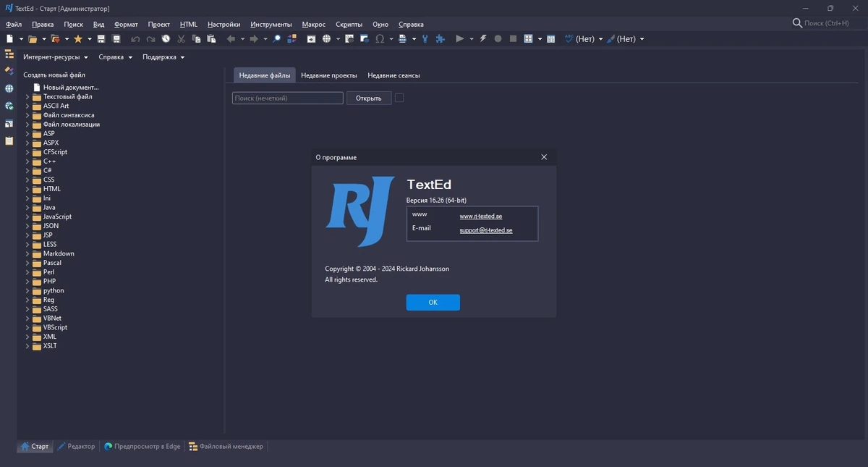Click the two-column split view icon
This screenshot has width=868, height=467.
click(x=550, y=39)
